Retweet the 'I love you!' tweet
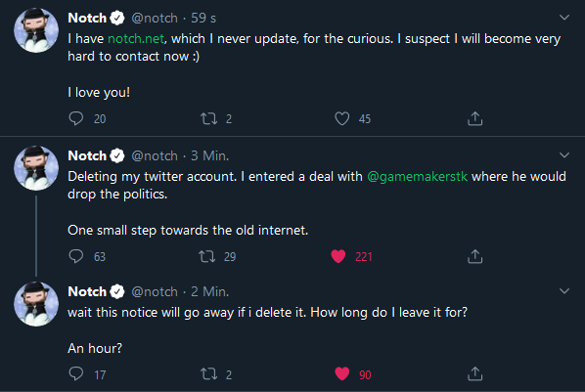The height and width of the screenshot is (392, 585). (208, 118)
